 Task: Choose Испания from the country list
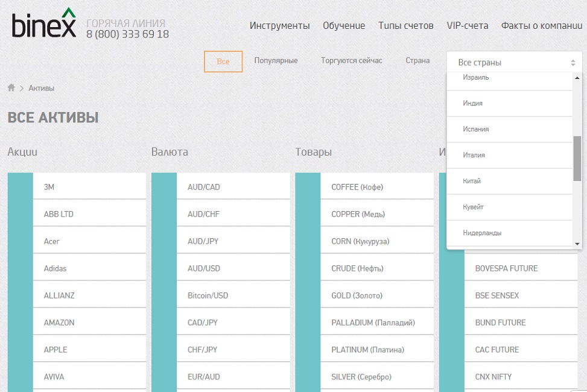click(510, 129)
